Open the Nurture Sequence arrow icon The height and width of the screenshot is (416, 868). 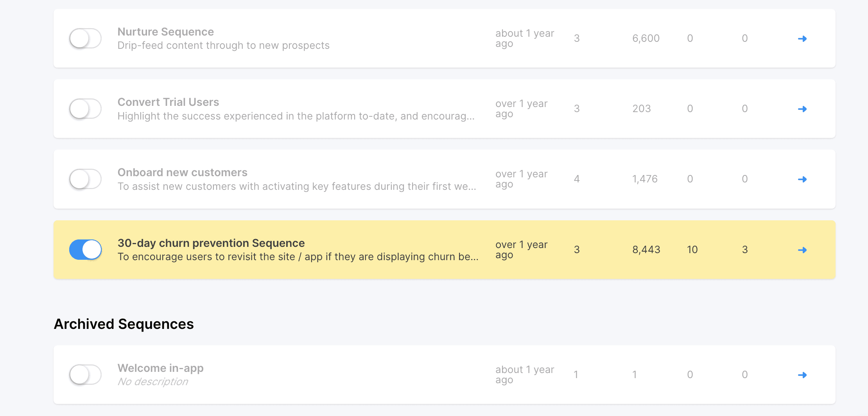point(802,39)
